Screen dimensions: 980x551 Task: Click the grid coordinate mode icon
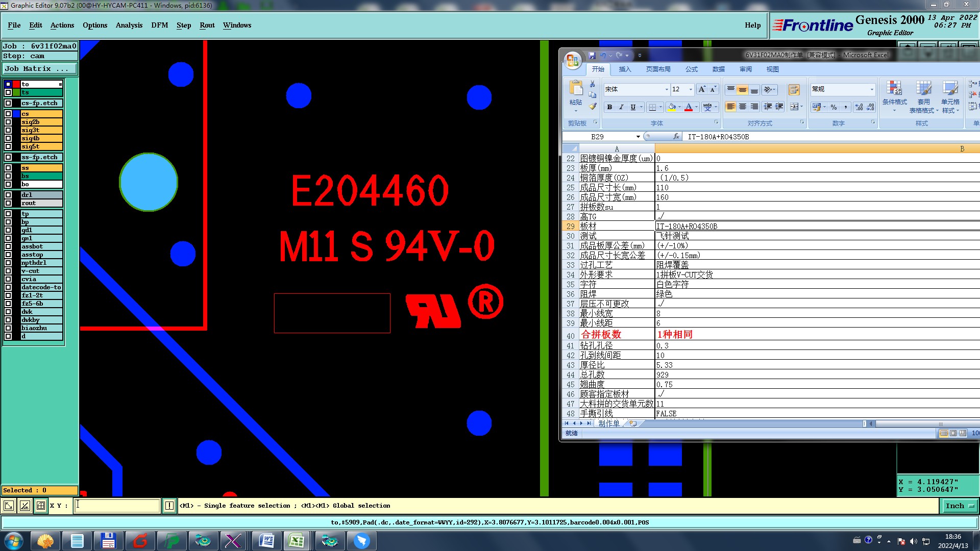[40, 506]
